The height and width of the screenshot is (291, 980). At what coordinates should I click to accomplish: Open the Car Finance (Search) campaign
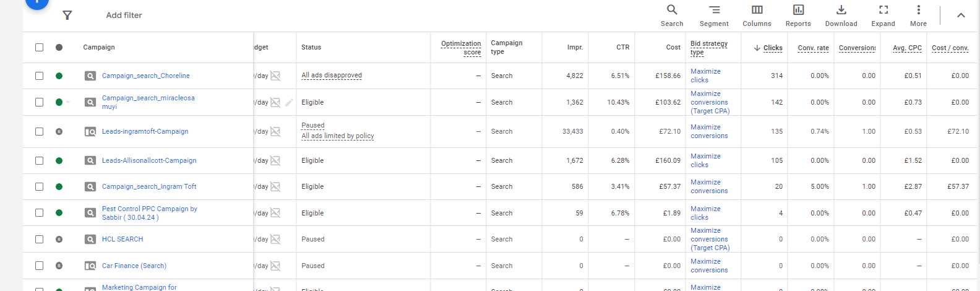(x=134, y=266)
